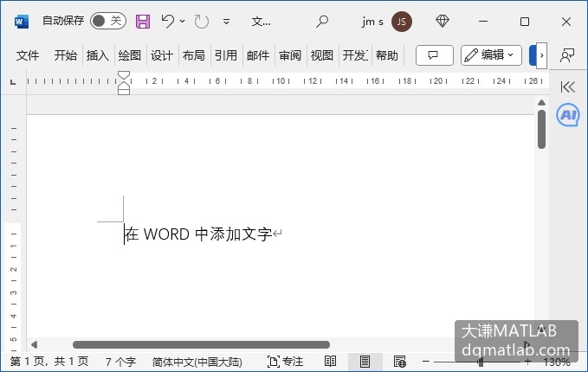Open the comments speech-bubble button
The height and width of the screenshot is (372, 588).
pos(434,55)
